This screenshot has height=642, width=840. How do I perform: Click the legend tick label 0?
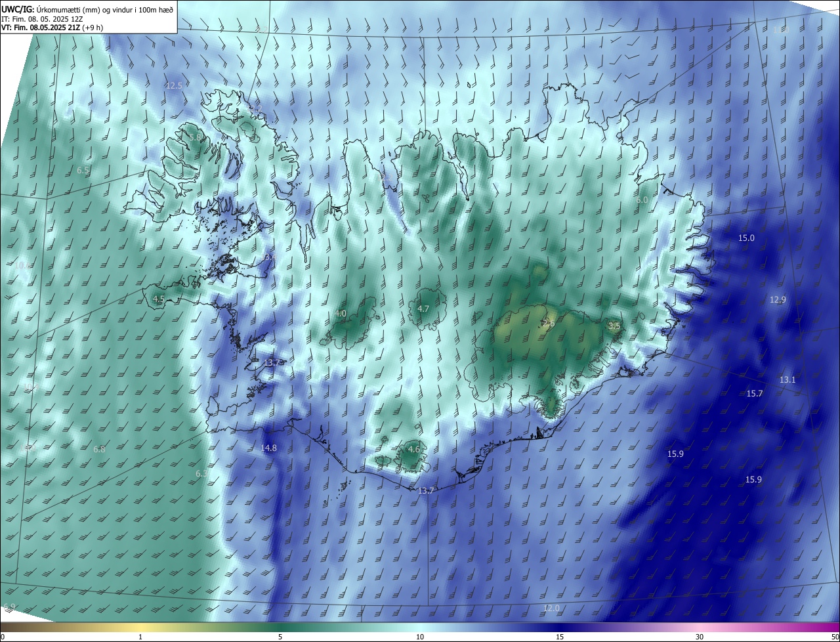coord(3,637)
